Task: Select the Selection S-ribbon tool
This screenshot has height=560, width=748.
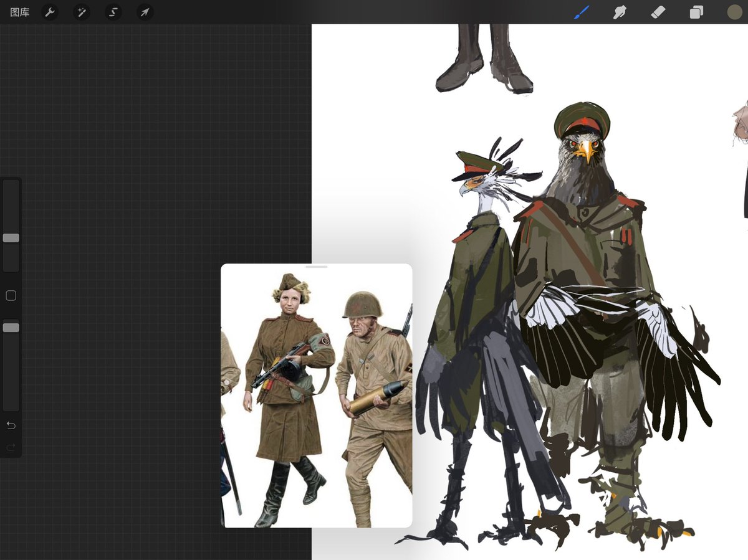Action: 113,12
